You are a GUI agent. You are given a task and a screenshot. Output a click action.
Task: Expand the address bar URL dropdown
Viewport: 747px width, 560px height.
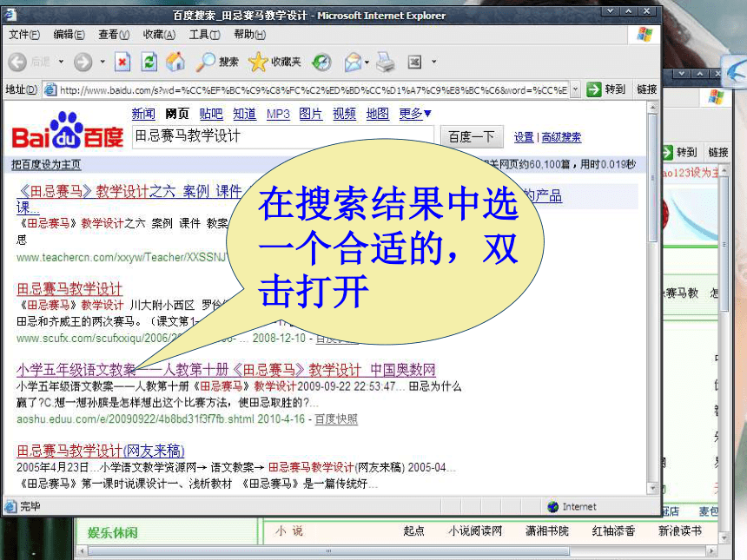click(576, 89)
